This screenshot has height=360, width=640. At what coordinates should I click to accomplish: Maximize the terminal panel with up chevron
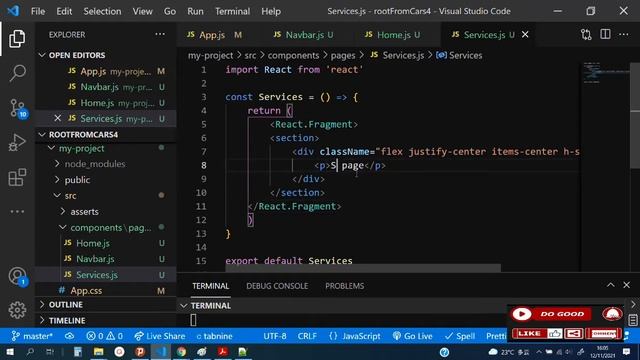coord(611,285)
